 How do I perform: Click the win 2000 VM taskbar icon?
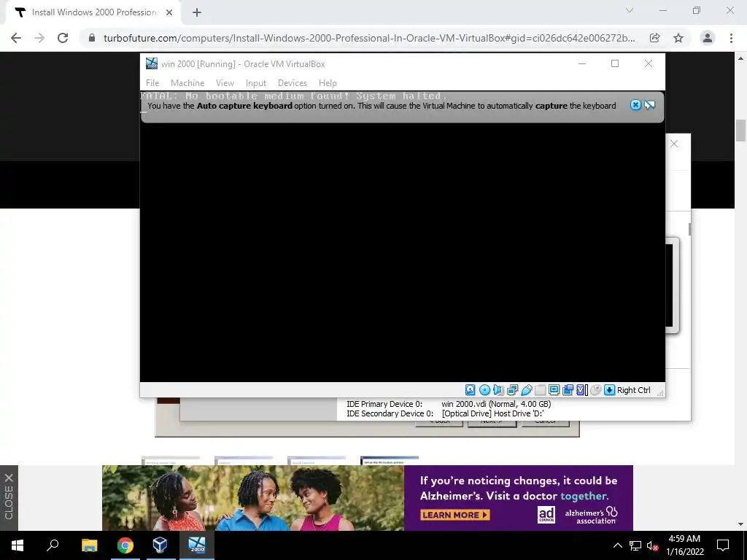[197, 545]
